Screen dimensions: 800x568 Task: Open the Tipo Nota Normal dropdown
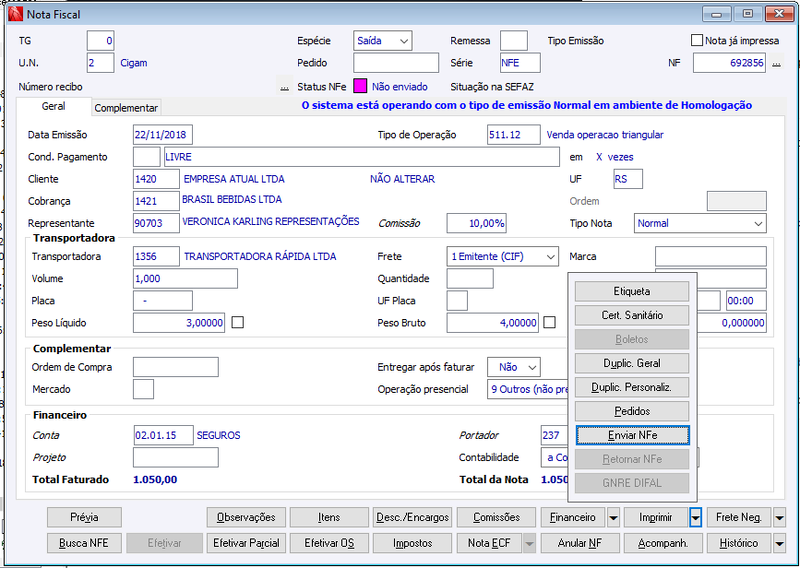[x=700, y=224]
